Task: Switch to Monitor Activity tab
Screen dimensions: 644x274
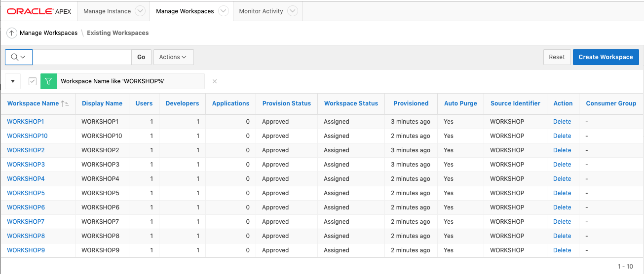Action: 261,11
